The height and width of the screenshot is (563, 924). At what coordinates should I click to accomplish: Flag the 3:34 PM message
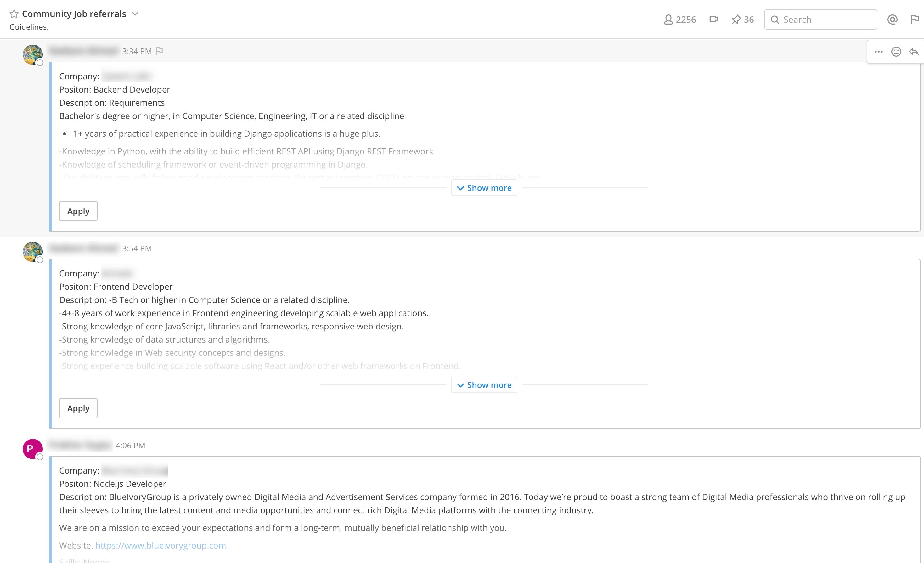(159, 51)
